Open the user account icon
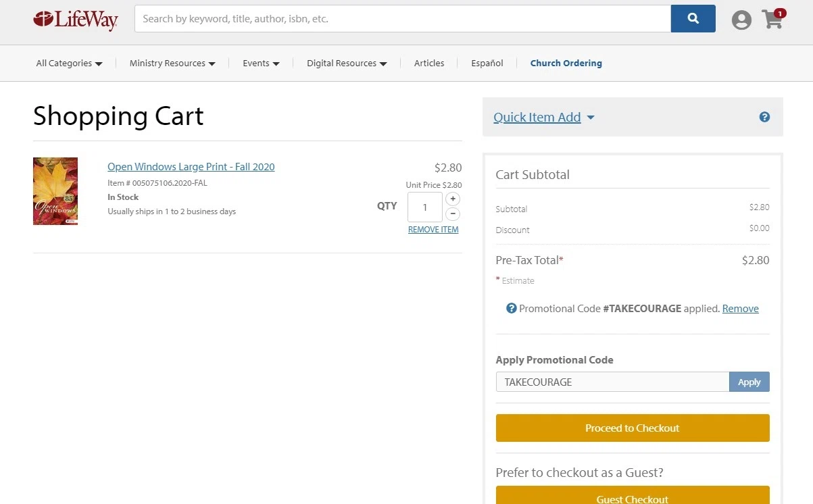This screenshot has width=813, height=504. [x=741, y=20]
